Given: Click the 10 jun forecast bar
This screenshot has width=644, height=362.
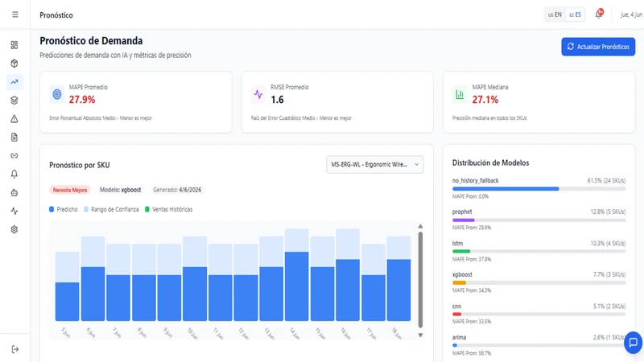Looking at the screenshot, I should click(195, 294).
